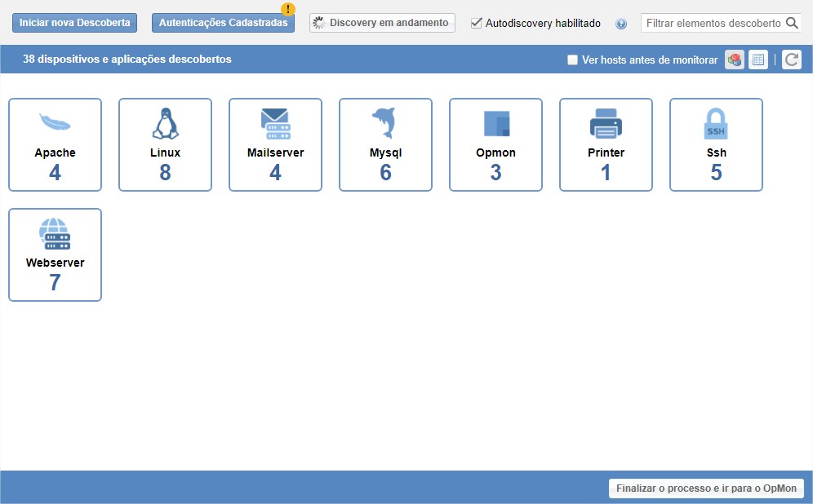
Task: Click the refresh discovery results icon
Action: click(792, 60)
